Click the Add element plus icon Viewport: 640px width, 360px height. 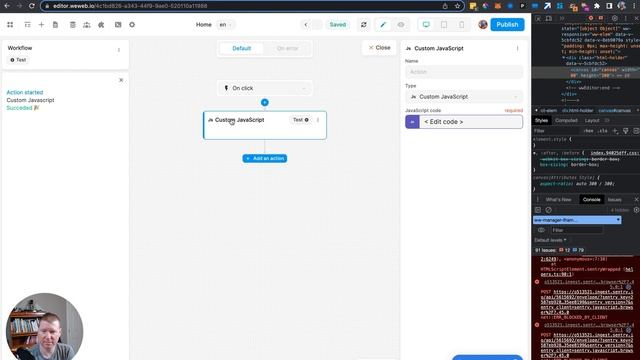tap(41, 25)
